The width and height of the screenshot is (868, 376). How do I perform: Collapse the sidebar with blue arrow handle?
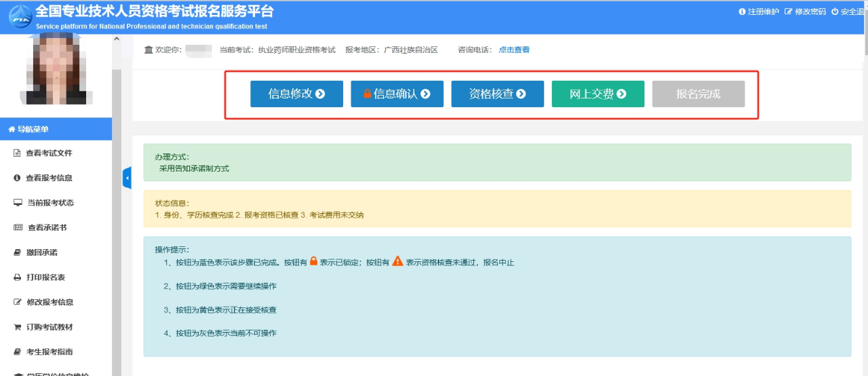127,178
